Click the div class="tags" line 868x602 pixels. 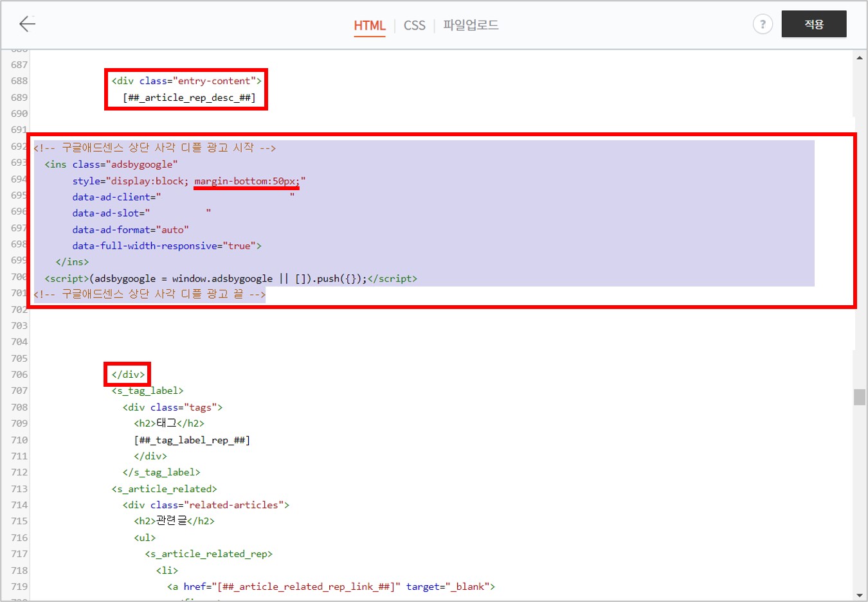click(172, 407)
